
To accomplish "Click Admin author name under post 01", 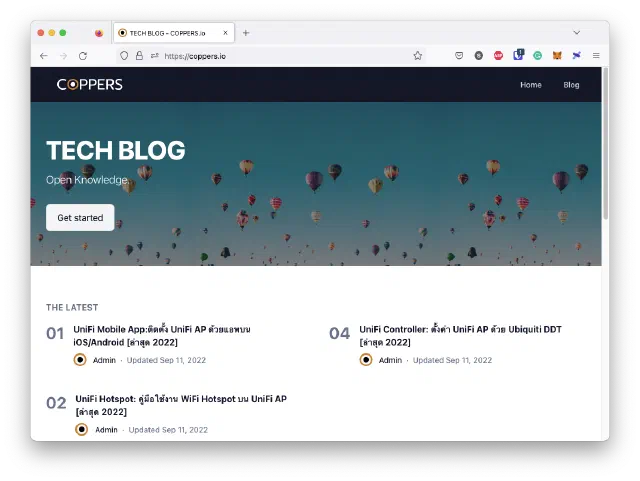I will tap(104, 360).
